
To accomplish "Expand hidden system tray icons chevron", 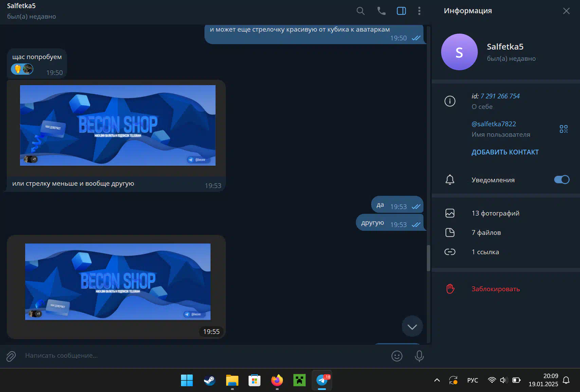I will click(x=437, y=380).
